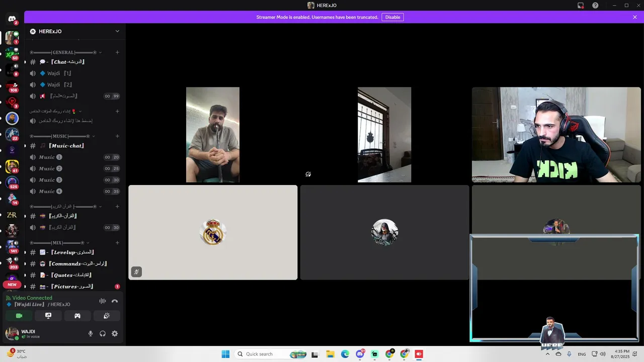Join Music 4 voice channel
Viewport: 644px width, 362px height.
pos(74,192)
